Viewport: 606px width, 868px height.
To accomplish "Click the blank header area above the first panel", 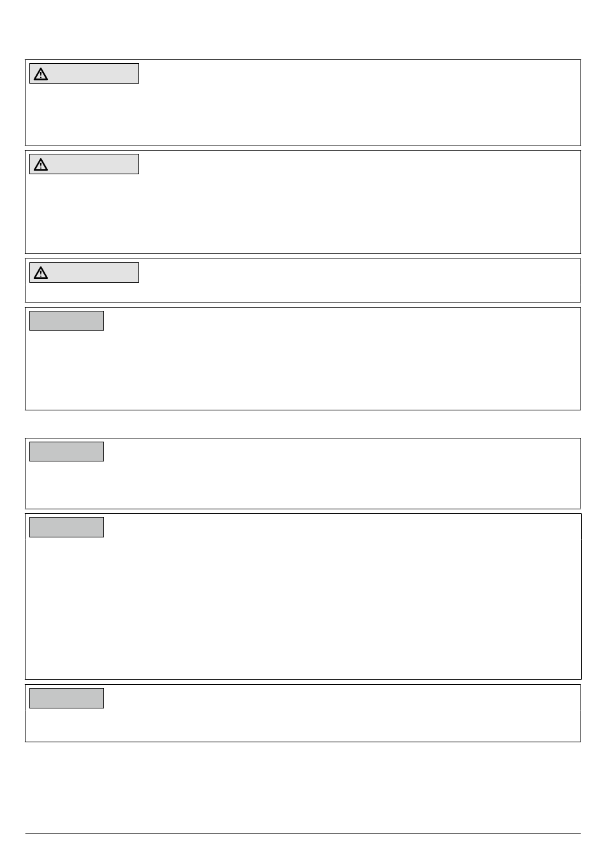I will coord(303,29).
